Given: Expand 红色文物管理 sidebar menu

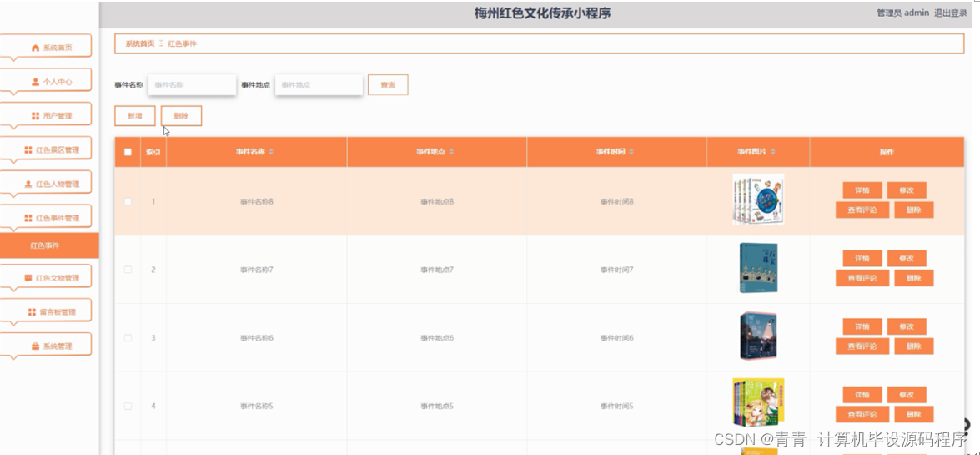Looking at the screenshot, I should pos(46,277).
